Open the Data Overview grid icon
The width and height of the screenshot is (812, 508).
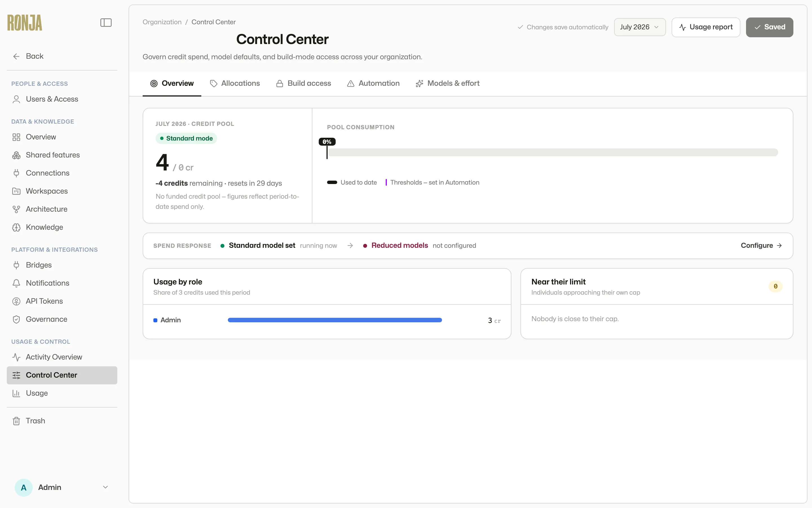tap(16, 137)
